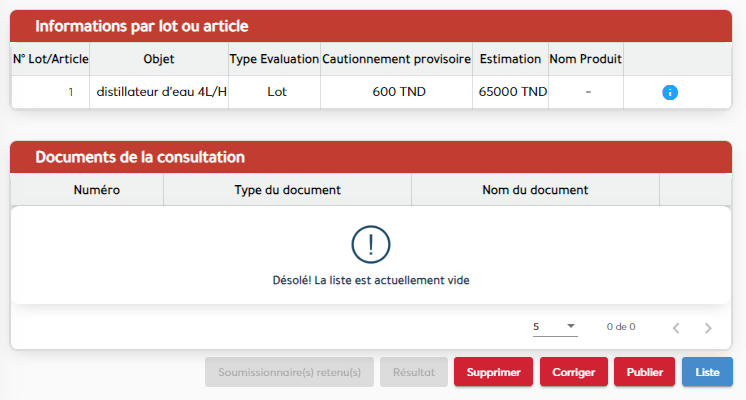Image resolution: width=746 pixels, height=400 pixels.
Task: Click the Soumissionnaire(s) retenu(s) button
Action: click(289, 372)
